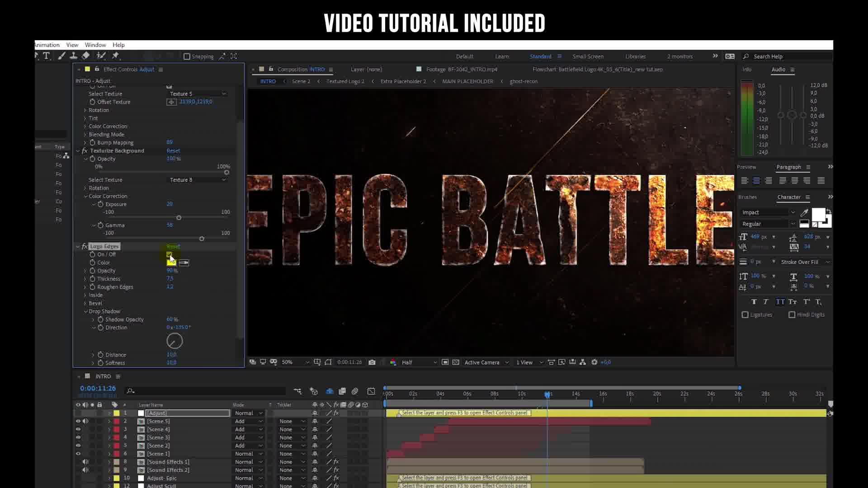Reset the Logo Edges effect
Image resolution: width=868 pixels, height=488 pixels.
173,247
